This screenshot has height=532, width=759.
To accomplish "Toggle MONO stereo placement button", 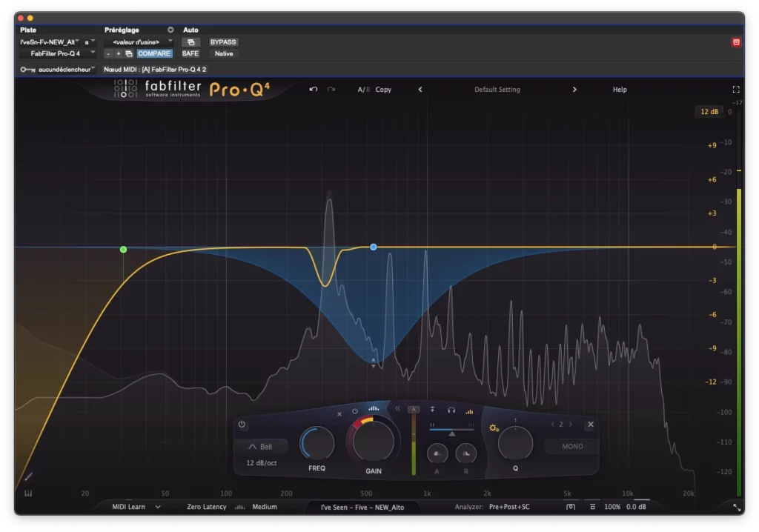I will [x=572, y=446].
